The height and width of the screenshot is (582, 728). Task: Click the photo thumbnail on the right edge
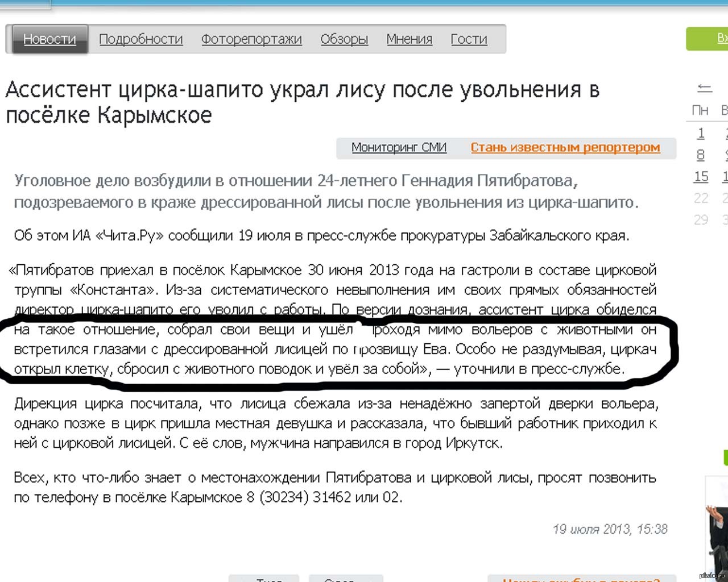717,529
